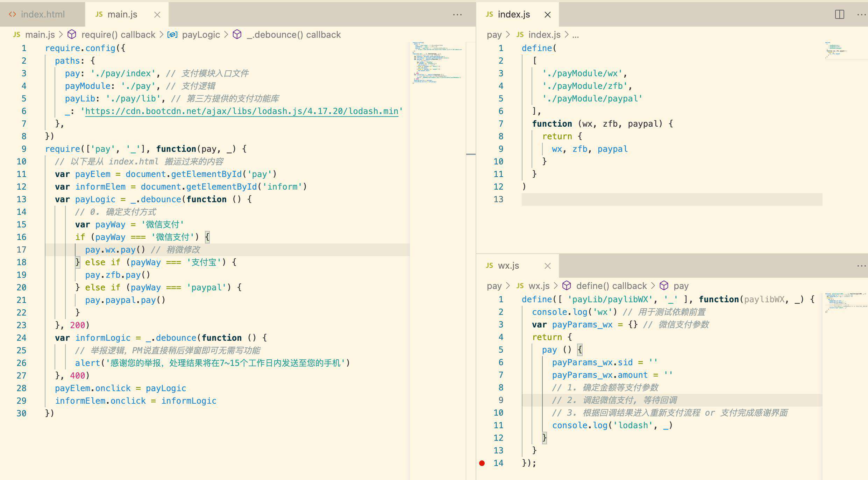Screen dimensions: 868x480
Task: Click cube icon beside 'require() callback'
Action: coord(72,34)
